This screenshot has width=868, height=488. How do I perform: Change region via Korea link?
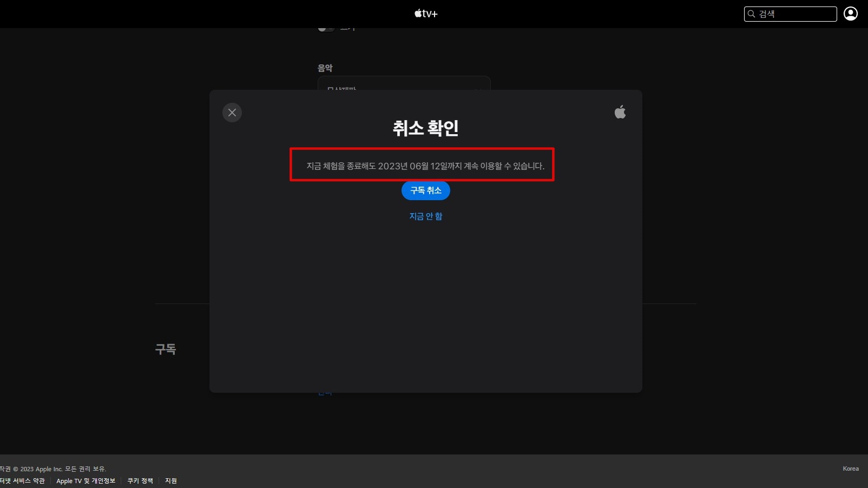851,469
